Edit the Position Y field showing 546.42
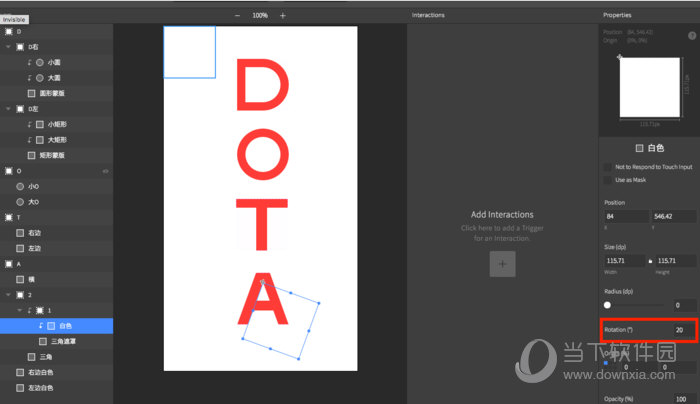The height and width of the screenshot is (404, 700). (674, 217)
